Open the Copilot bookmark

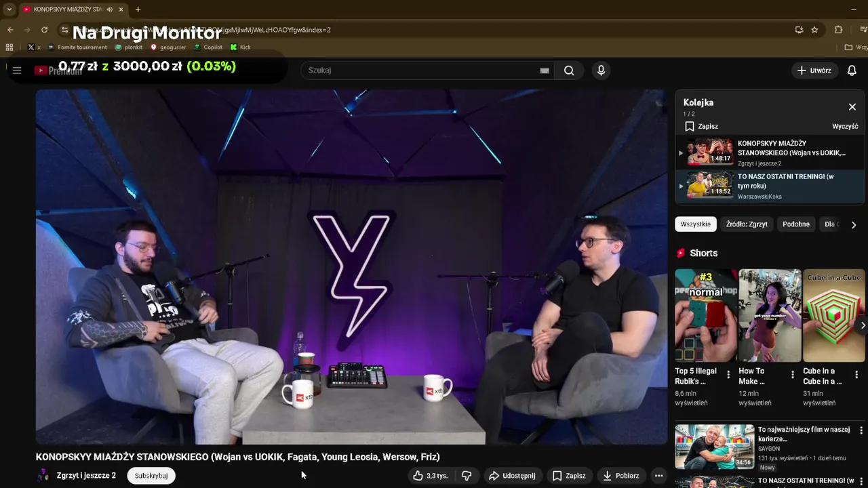coord(208,47)
